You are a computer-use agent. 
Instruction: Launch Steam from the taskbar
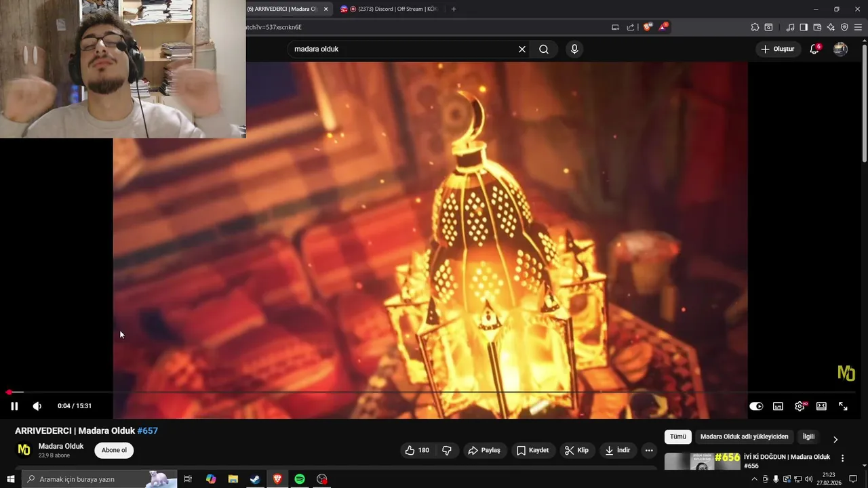255,479
